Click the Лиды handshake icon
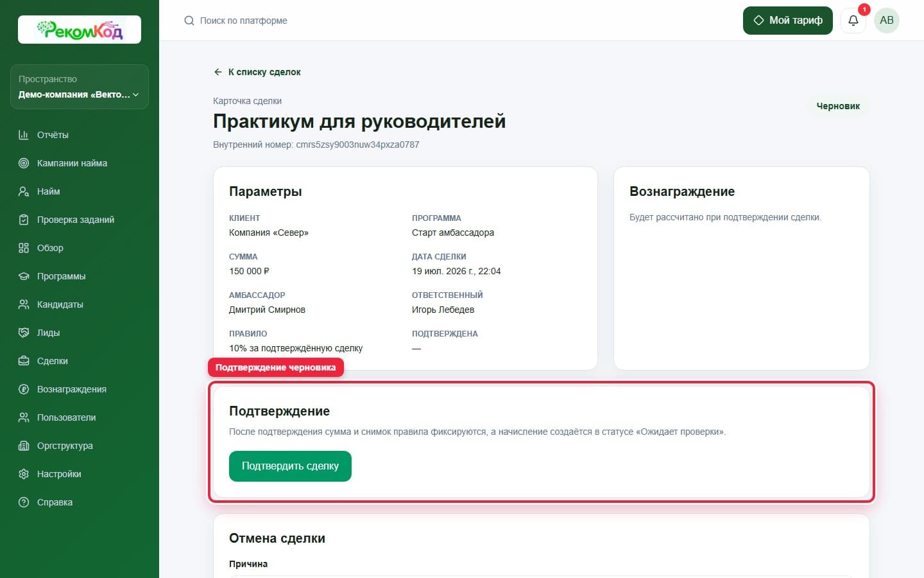The image size is (924, 578). pos(24,333)
